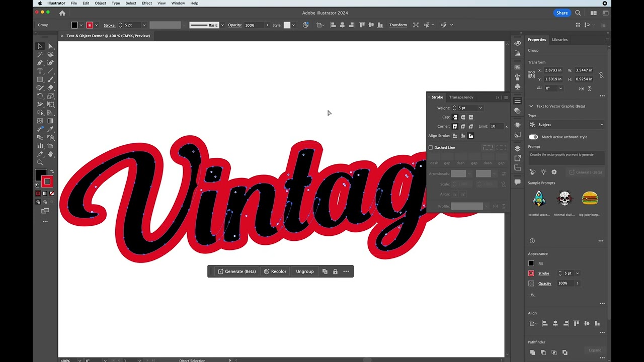Image resolution: width=644 pixels, height=362 pixels.
Task: Enable the Dashed Line checkbox
Action: 431,148
